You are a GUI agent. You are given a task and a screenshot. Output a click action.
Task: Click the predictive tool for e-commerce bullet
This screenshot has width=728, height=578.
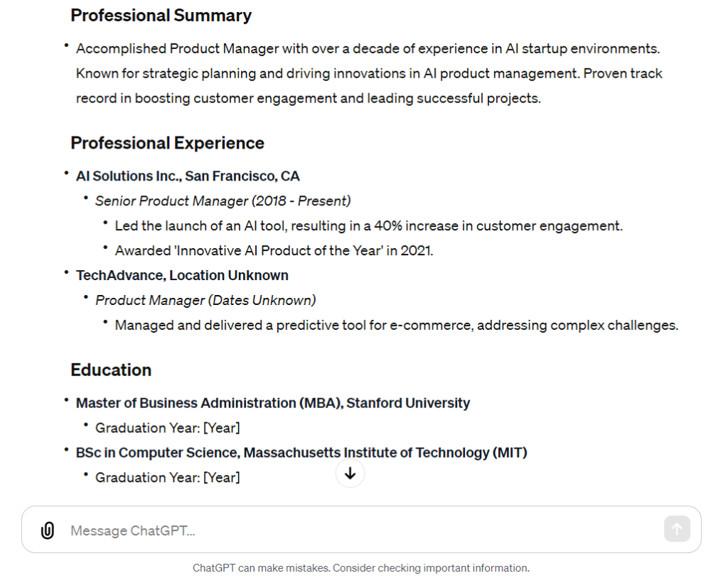click(x=396, y=325)
